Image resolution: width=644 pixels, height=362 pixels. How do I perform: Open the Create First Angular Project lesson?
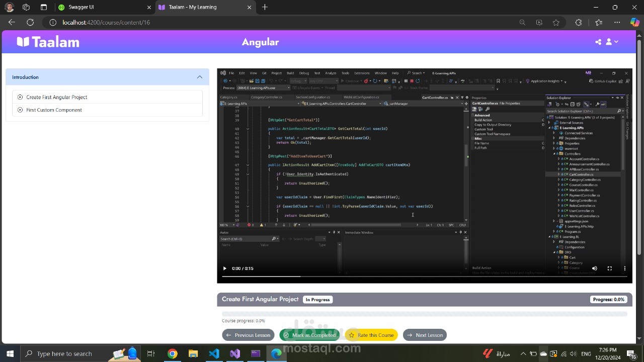(107, 97)
